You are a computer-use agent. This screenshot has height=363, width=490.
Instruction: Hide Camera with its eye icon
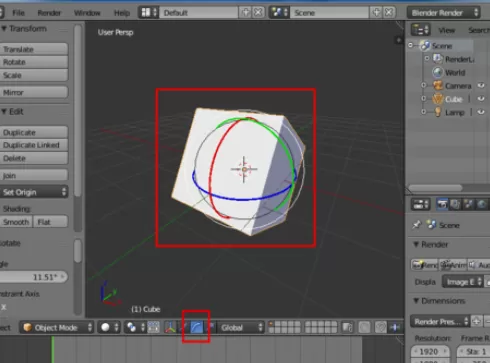click(481, 86)
